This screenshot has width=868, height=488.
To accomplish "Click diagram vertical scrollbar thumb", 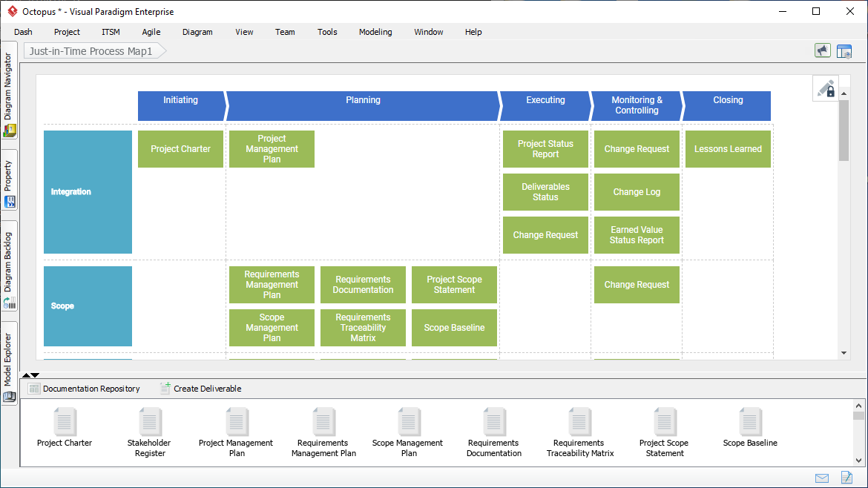I will [x=844, y=131].
